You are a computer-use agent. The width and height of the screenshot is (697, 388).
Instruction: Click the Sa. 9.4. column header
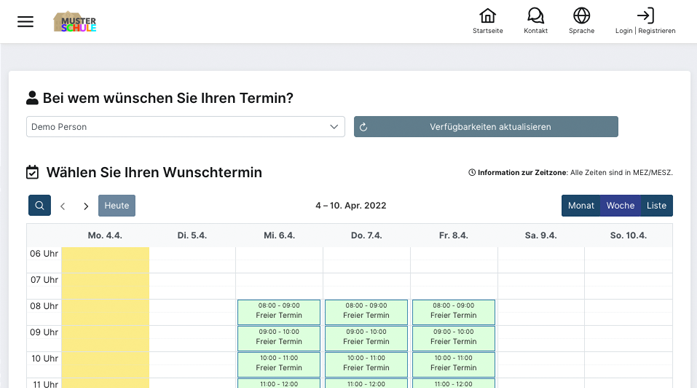(x=541, y=236)
